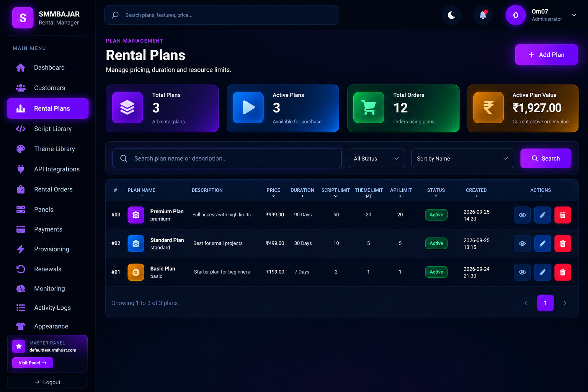
Task: Click the SMMBAJAR logo icon
Action: click(23, 18)
